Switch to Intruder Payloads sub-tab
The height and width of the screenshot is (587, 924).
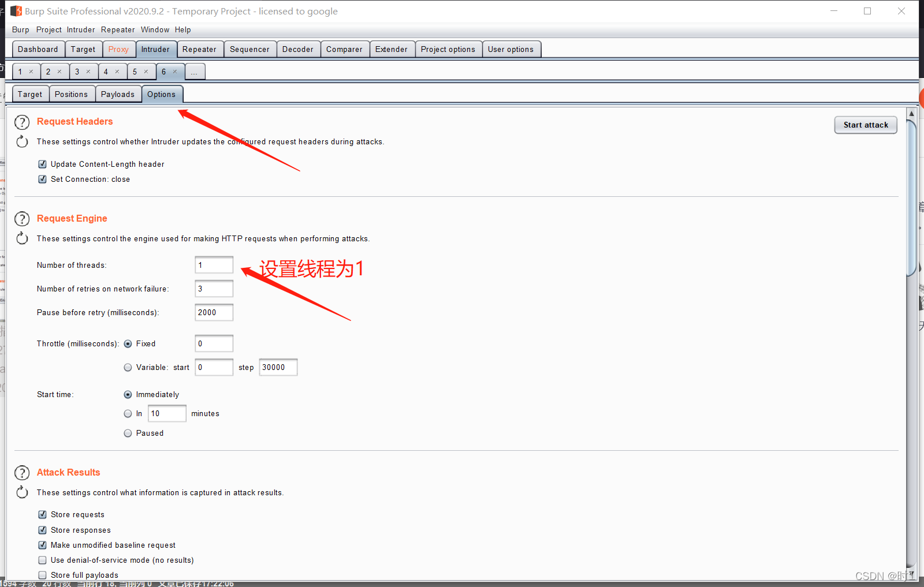coord(118,94)
